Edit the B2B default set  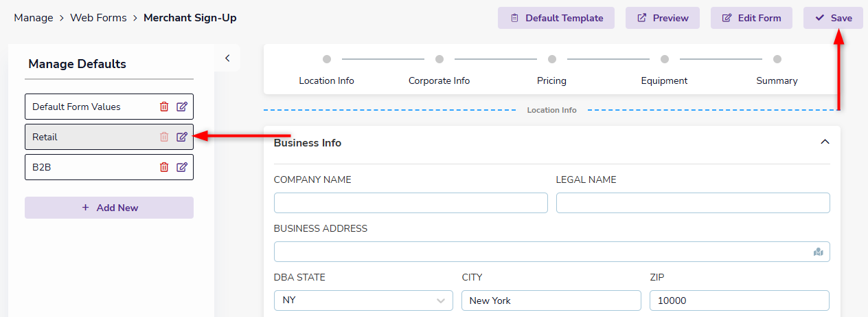(182, 167)
